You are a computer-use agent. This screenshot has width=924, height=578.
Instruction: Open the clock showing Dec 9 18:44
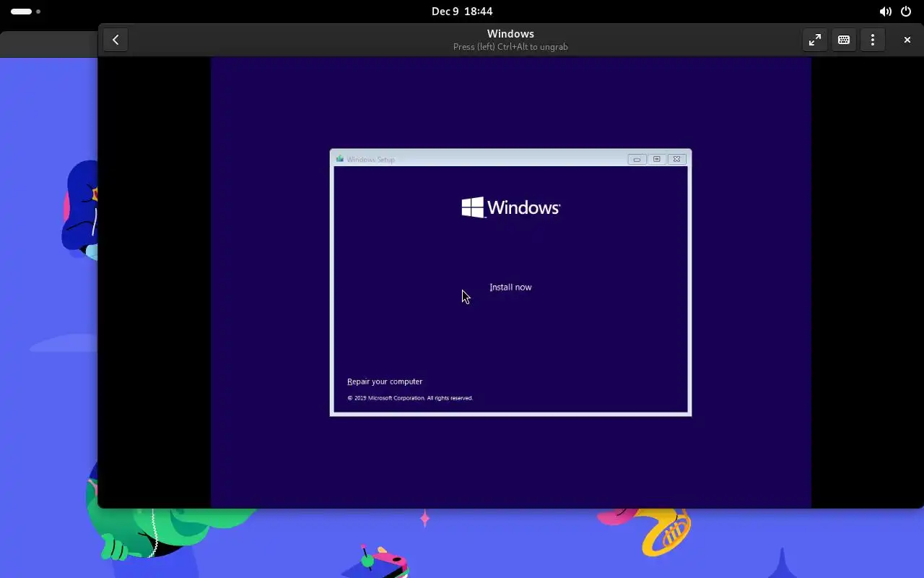coord(462,12)
